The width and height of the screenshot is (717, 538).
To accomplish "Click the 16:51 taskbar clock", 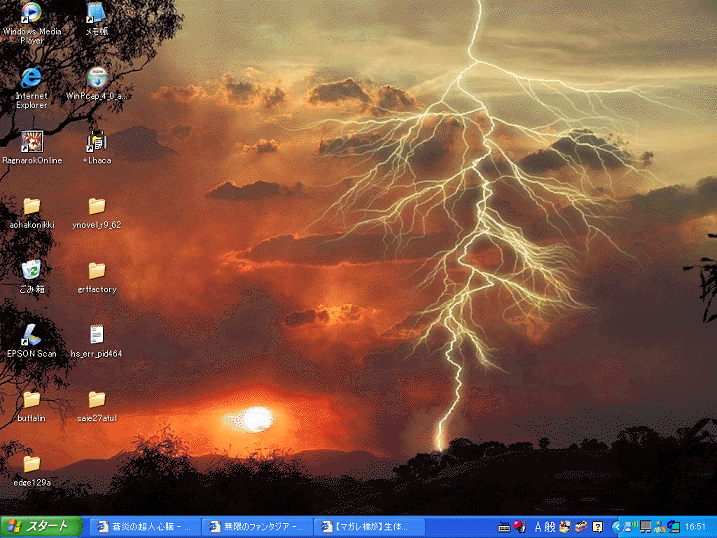I will pos(695,527).
